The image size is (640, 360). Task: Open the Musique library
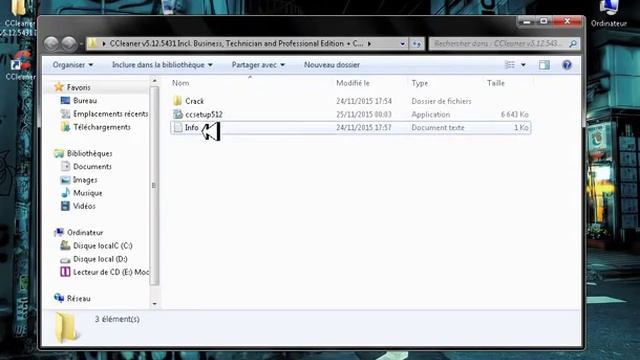point(88,193)
